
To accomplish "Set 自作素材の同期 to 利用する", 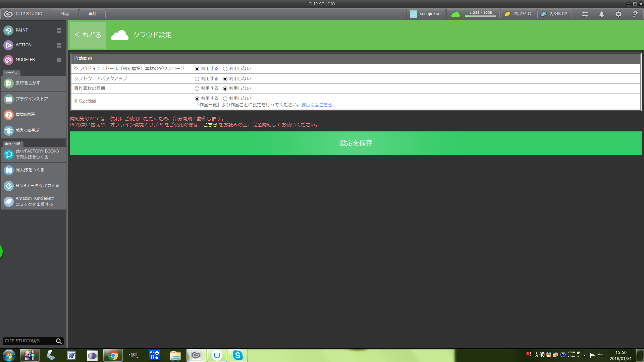I will click(x=197, y=89).
